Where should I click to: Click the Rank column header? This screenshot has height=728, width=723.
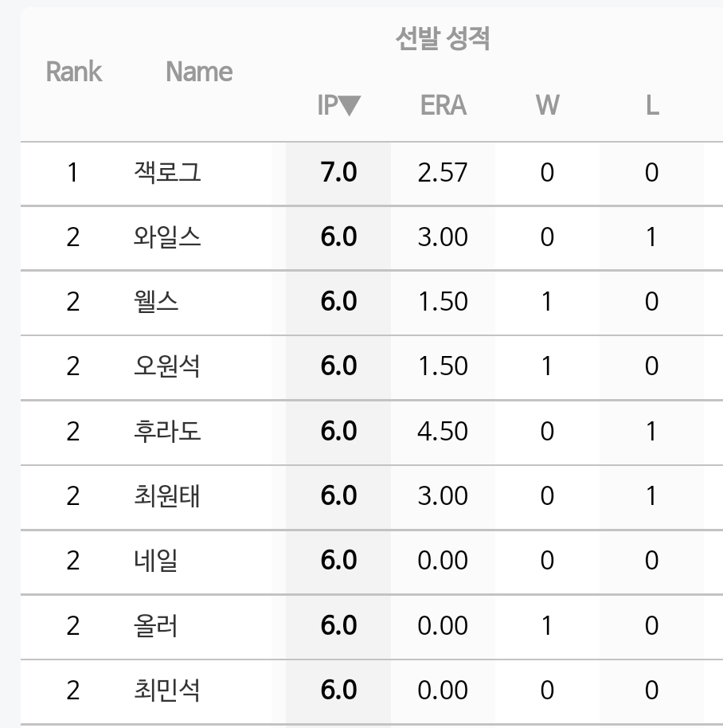[74, 72]
